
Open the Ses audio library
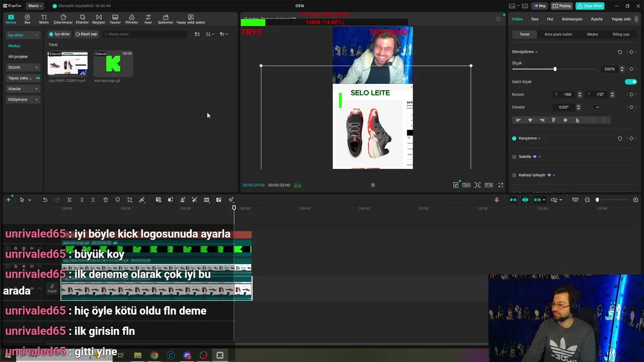27,19
